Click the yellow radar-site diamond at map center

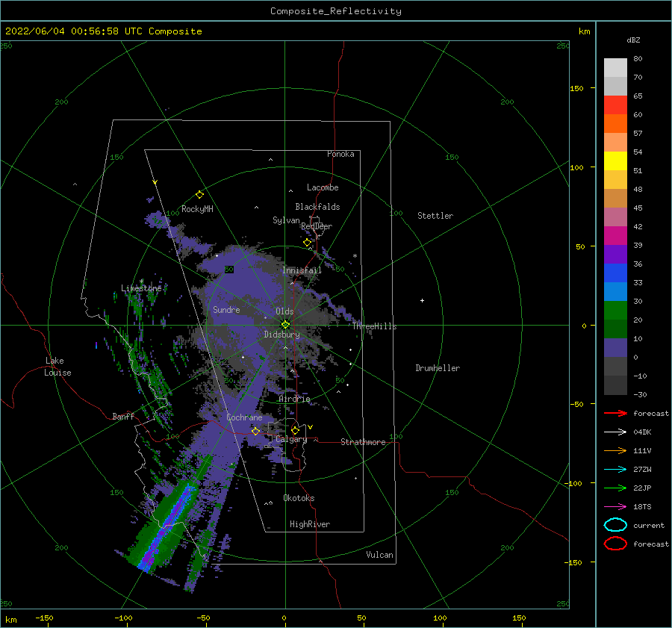tap(285, 325)
